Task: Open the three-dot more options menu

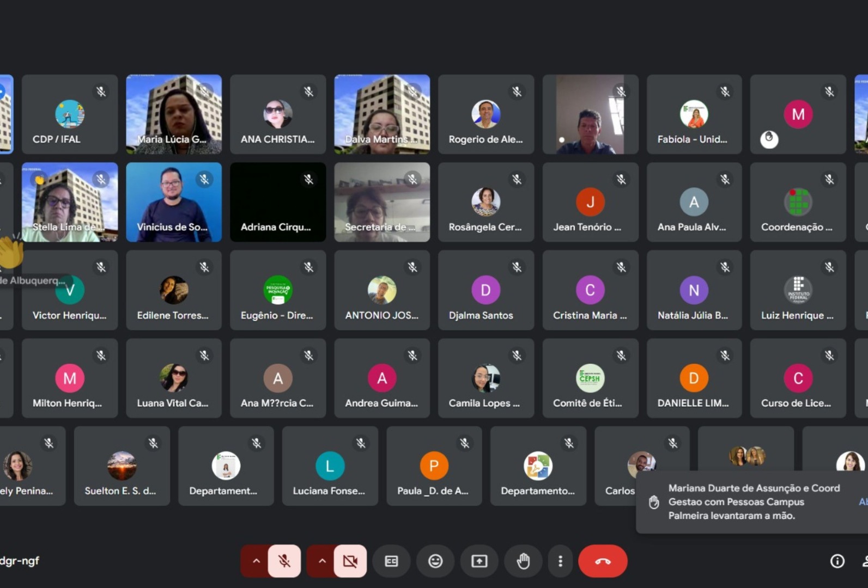Action: 560,561
